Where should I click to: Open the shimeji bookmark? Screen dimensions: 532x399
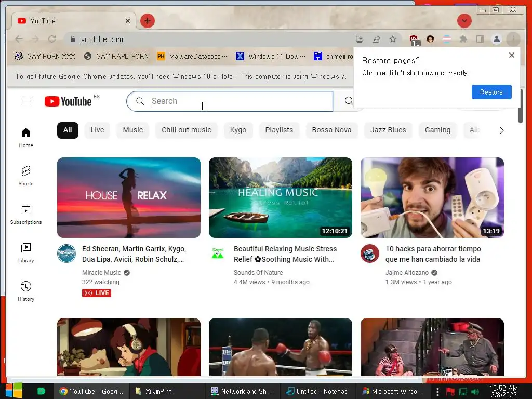(x=333, y=56)
